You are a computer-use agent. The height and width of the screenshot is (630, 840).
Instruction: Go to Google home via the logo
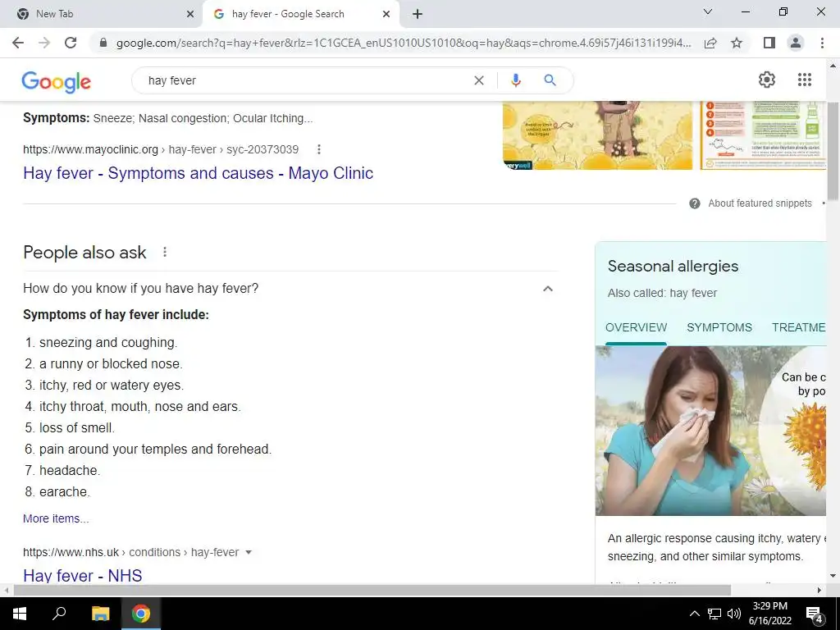pyautogui.click(x=57, y=81)
